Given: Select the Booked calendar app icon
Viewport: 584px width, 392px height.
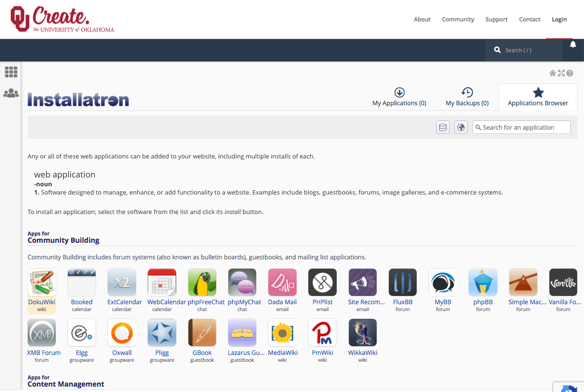Looking at the screenshot, I should [x=81, y=282].
